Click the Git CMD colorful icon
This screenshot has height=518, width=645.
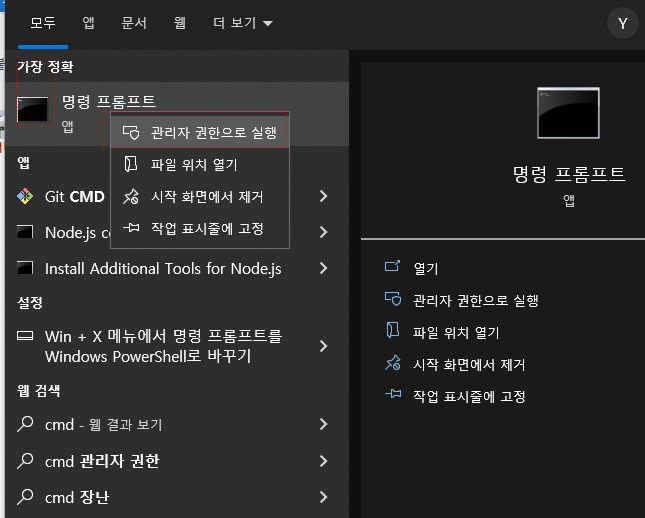(25, 196)
